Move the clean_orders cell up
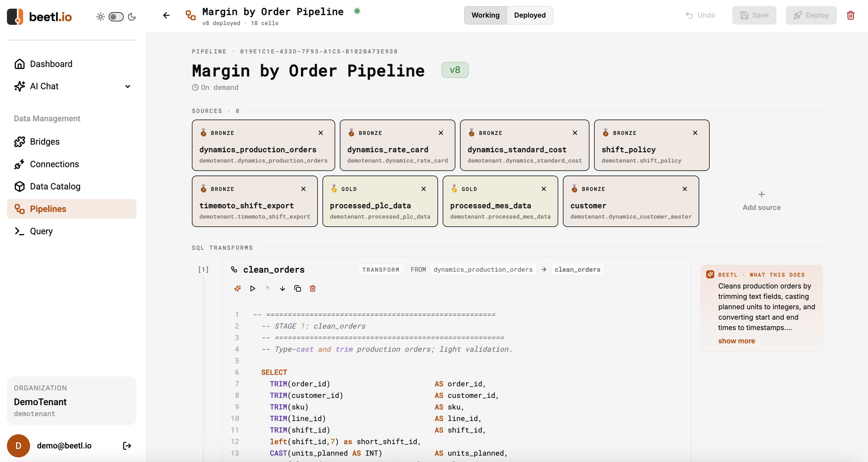This screenshot has height=462, width=868. coord(268,288)
